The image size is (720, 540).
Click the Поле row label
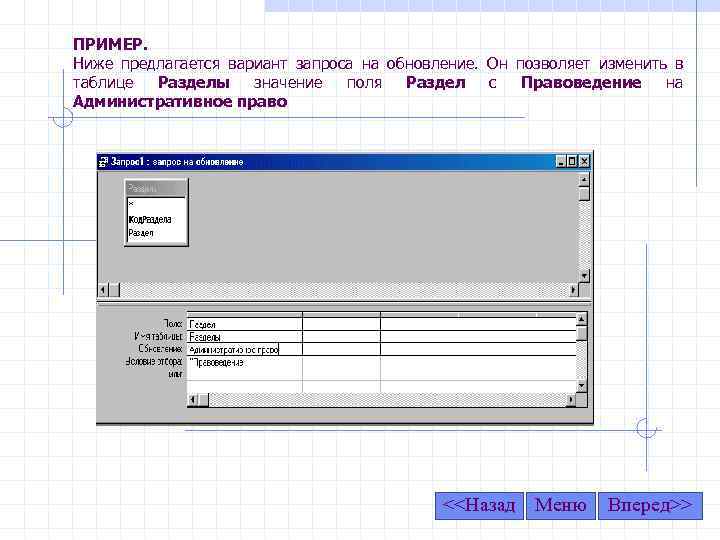[173, 324]
